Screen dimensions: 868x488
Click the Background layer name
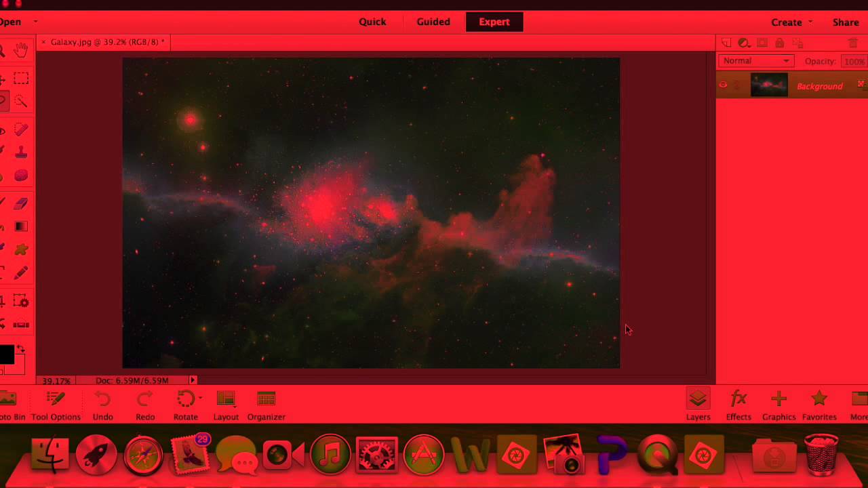click(x=819, y=86)
